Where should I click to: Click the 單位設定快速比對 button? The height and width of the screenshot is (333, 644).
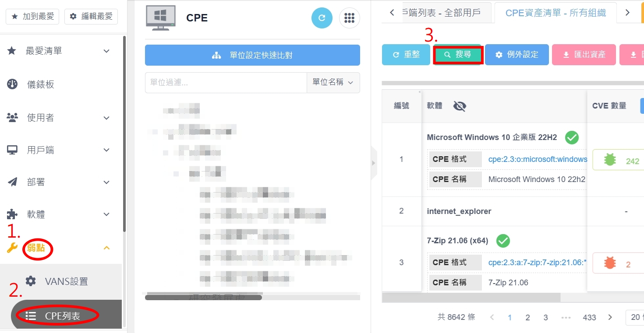[x=252, y=55]
